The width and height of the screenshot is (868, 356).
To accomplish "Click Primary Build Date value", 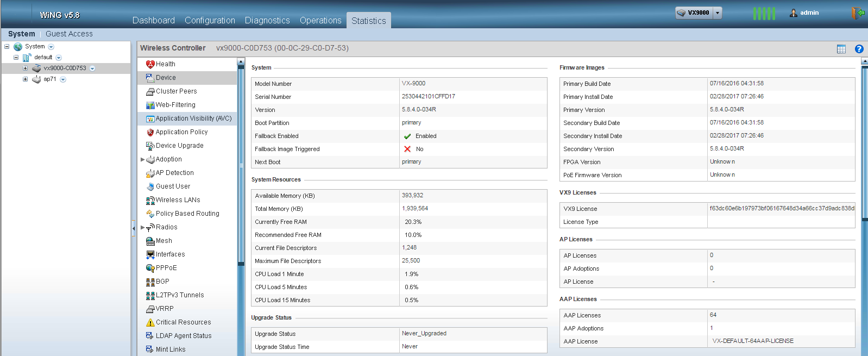I will (737, 84).
